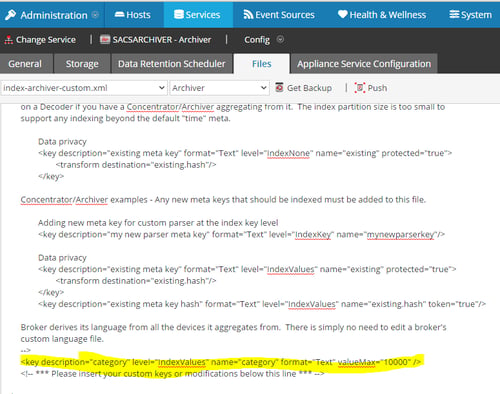
Task: Open the Services menu
Action: (x=198, y=15)
